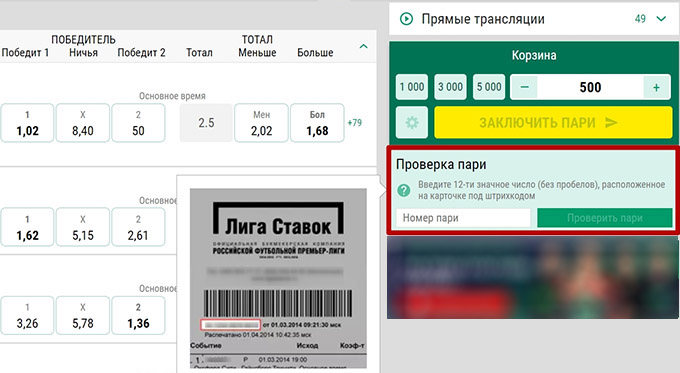
Task: Pick draw odds 5,15
Action: point(83,227)
